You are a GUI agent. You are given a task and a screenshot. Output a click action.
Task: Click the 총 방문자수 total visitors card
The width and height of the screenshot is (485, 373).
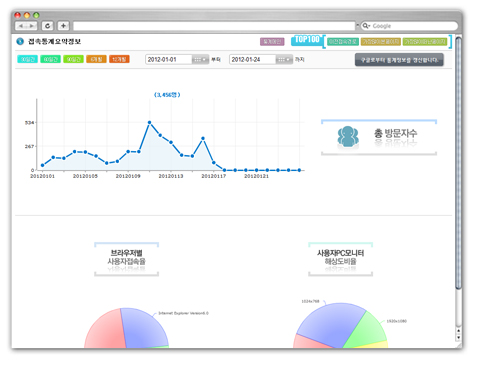point(379,137)
